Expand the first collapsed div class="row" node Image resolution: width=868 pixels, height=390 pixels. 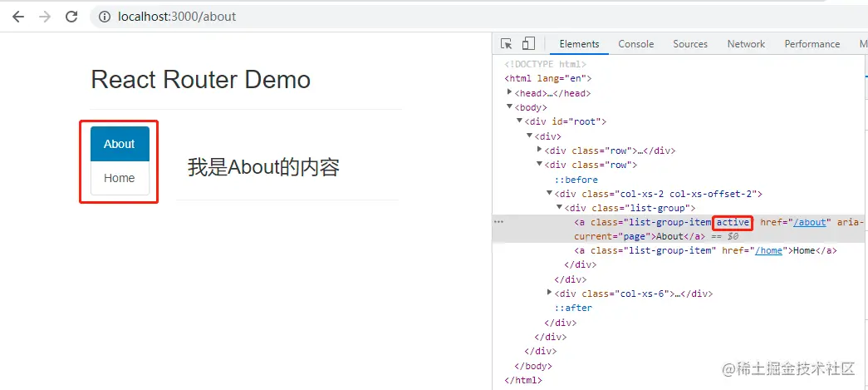point(540,150)
